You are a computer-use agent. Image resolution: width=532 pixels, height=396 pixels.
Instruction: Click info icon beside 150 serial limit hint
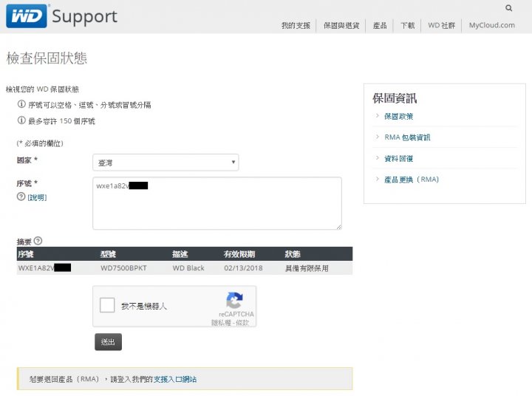[x=21, y=120]
